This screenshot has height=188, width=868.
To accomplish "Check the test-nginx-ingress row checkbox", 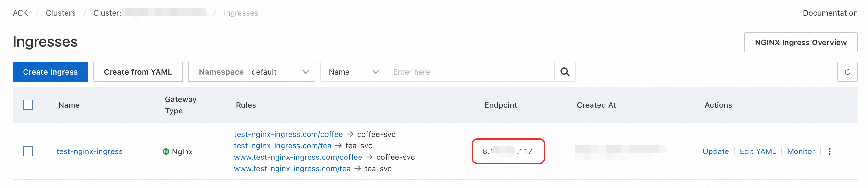I will click(28, 151).
